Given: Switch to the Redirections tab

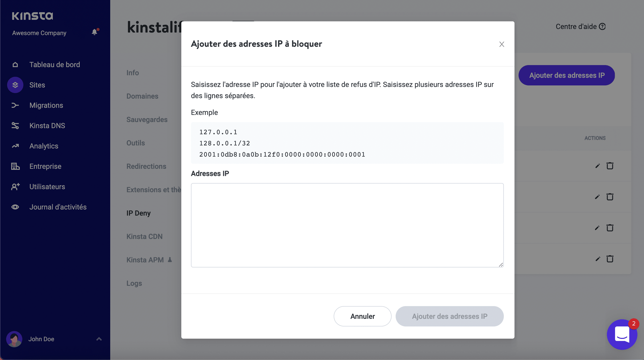Looking at the screenshot, I should 146,166.
